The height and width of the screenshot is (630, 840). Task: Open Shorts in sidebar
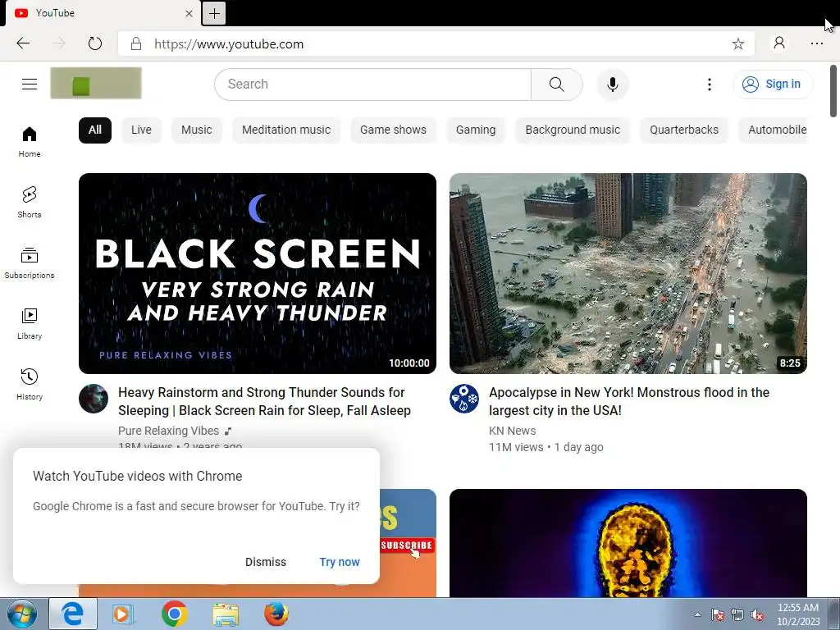tap(30, 202)
